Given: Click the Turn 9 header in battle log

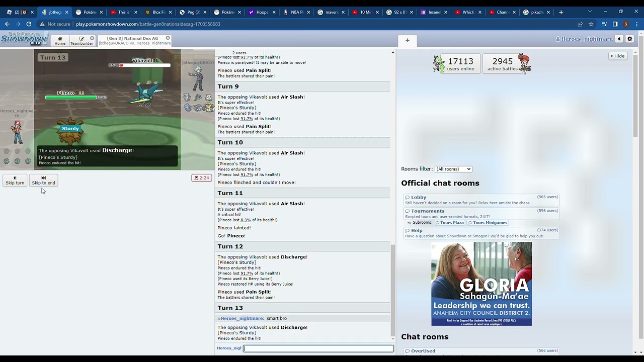Looking at the screenshot, I should coord(303,86).
